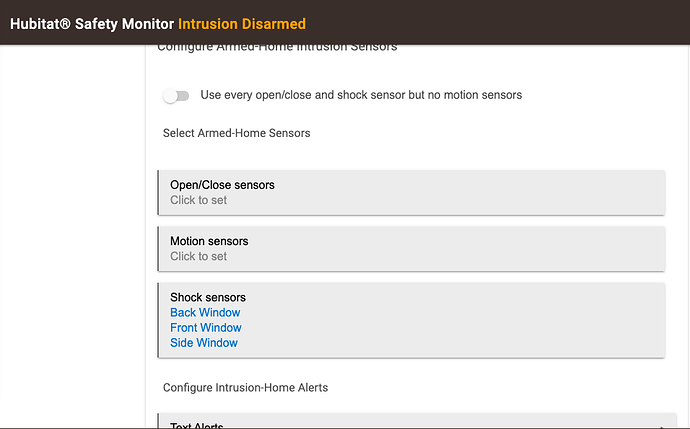Click the 'Motion sensors' title text

point(209,241)
